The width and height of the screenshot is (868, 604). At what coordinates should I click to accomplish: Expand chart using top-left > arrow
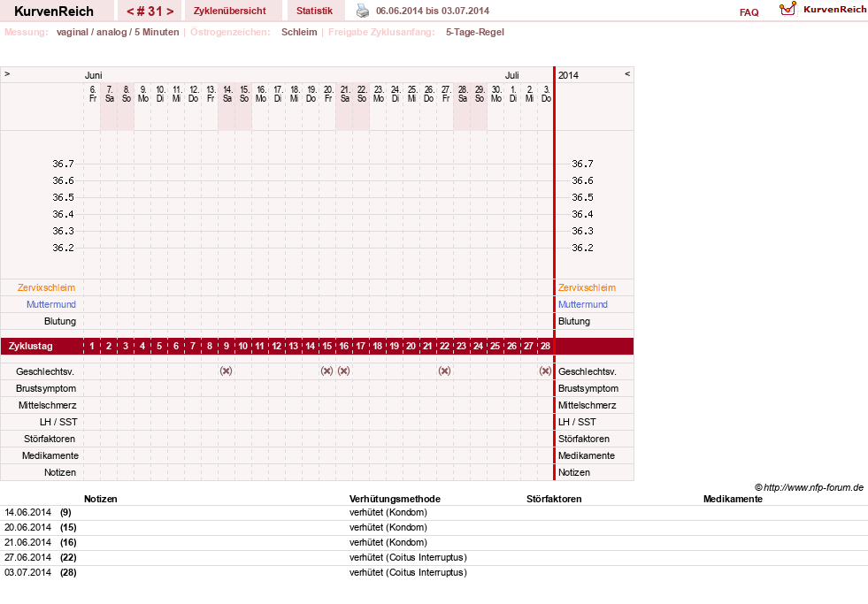tap(7, 73)
